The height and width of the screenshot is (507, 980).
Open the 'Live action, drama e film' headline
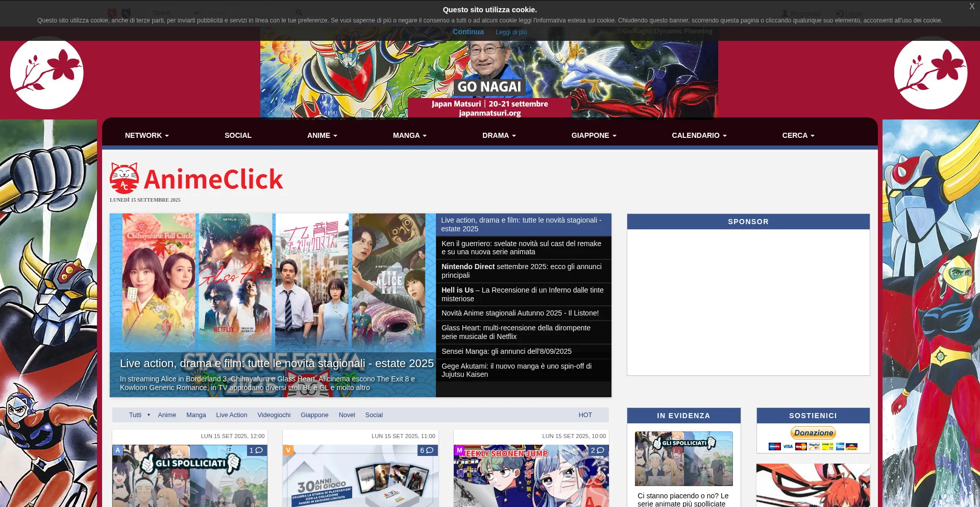point(524,225)
